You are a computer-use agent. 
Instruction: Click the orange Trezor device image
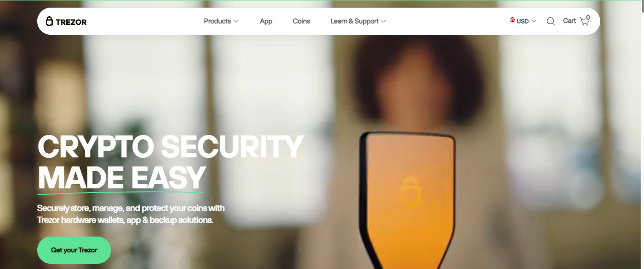point(408,200)
